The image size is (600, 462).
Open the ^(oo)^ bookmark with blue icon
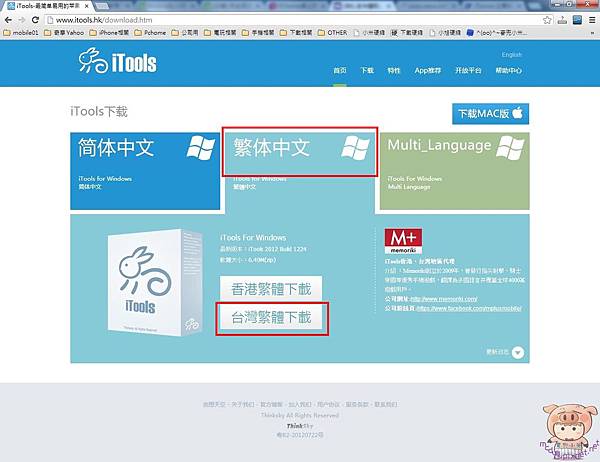[497, 33]
